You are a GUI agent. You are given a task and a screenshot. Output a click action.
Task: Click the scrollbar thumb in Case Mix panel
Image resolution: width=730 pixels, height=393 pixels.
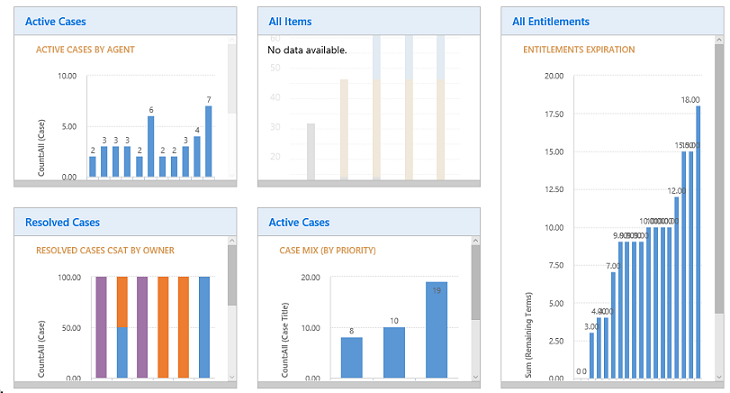coord(475,282)
